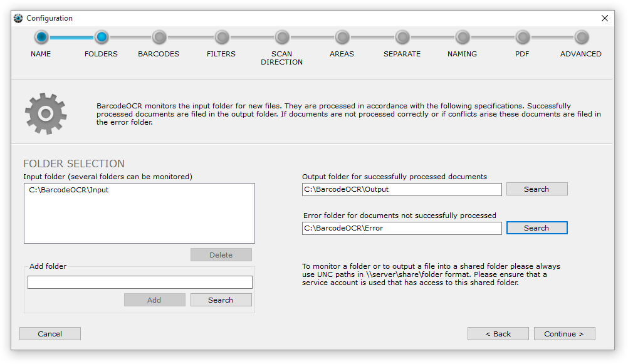The width and height of the screenshot is (628, 364).
Task: Select the PDF step circle
Action: [523, 37]
